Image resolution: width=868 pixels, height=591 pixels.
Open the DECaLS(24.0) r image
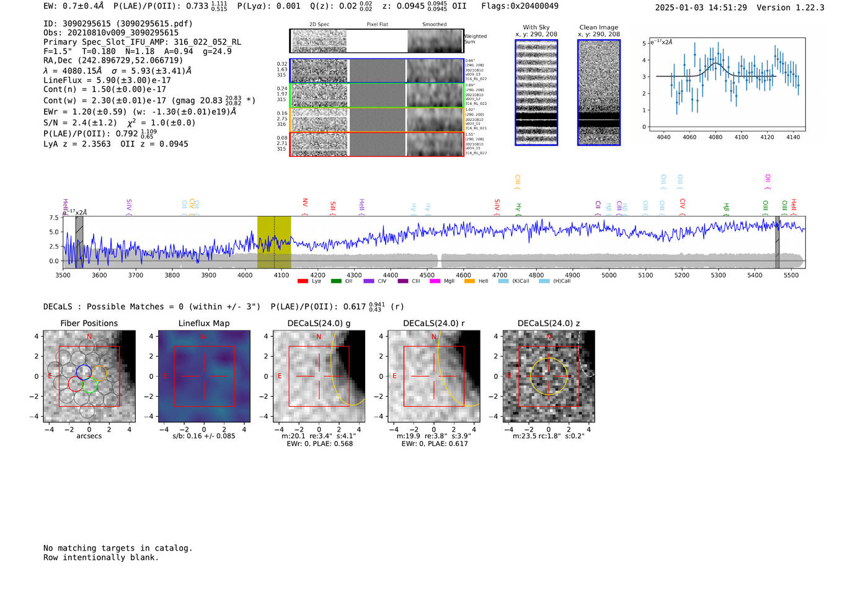[434, 376]
